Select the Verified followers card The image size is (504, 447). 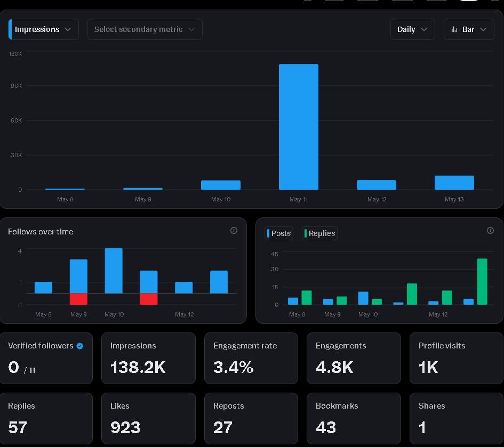(x=46, y=359)
